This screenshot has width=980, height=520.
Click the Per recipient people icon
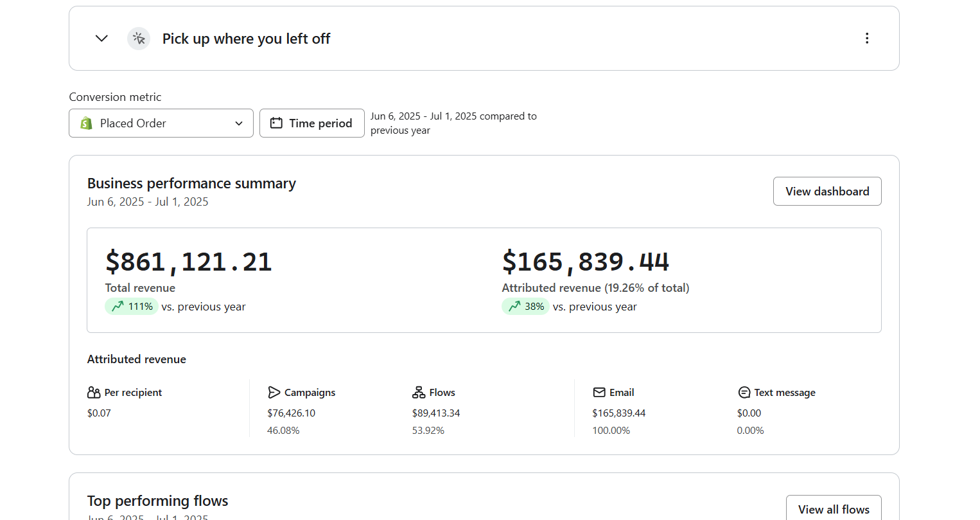coord(94,393)
